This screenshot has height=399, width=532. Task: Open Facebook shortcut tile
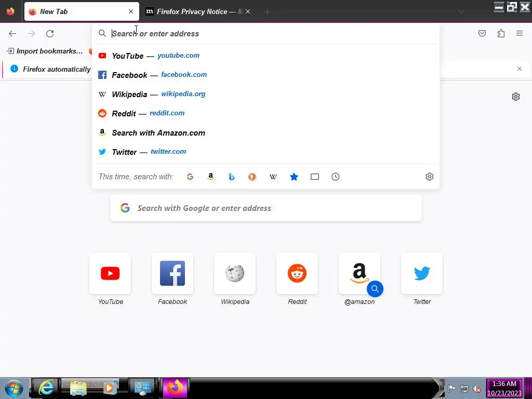coord(172,273)
